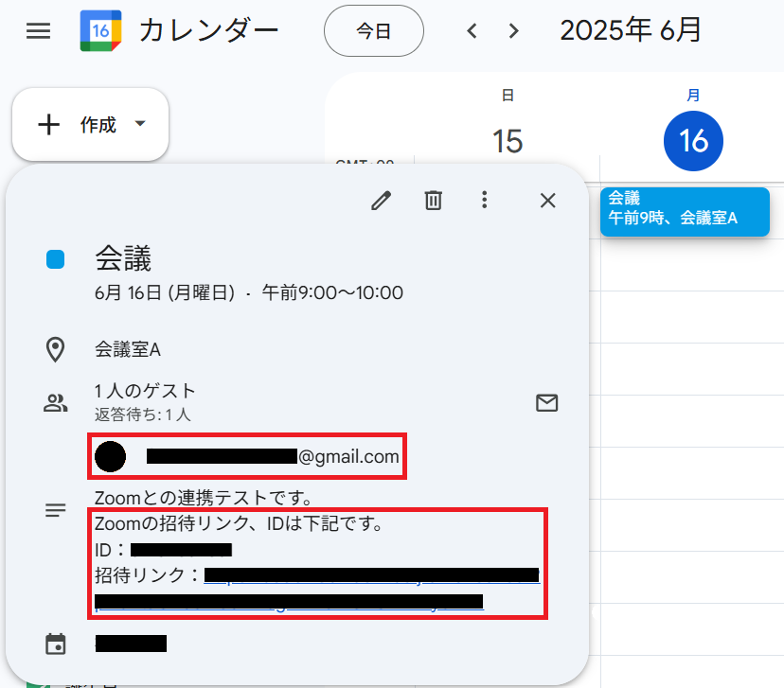Click the 6月 16日 event time text
Viewport: 784px width, 688px height.
tap(249, 292)
